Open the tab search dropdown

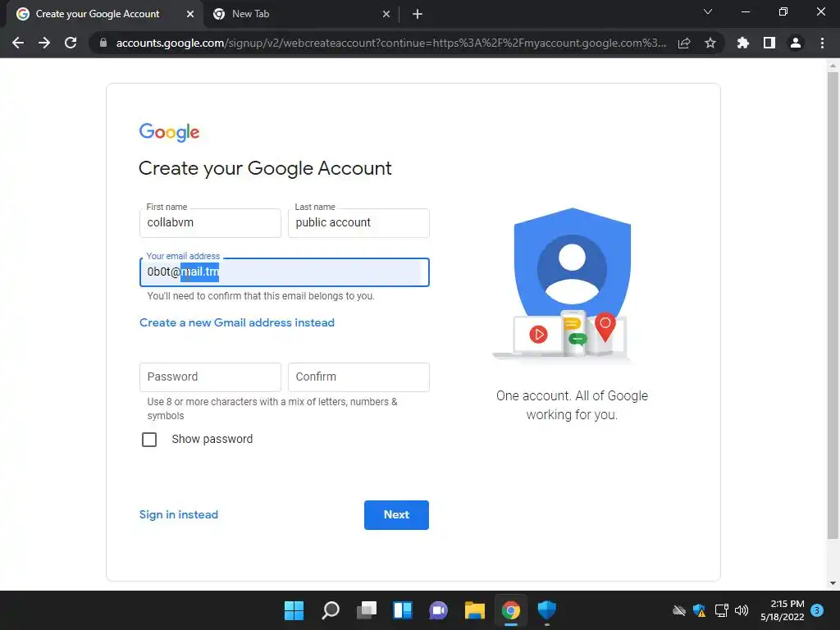point(708,11)
